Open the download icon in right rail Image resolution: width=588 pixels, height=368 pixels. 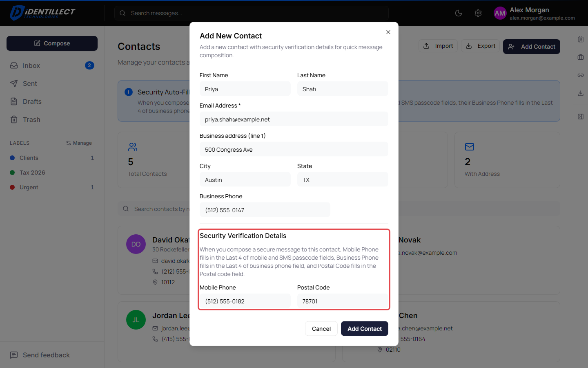[x=581, y=93]
